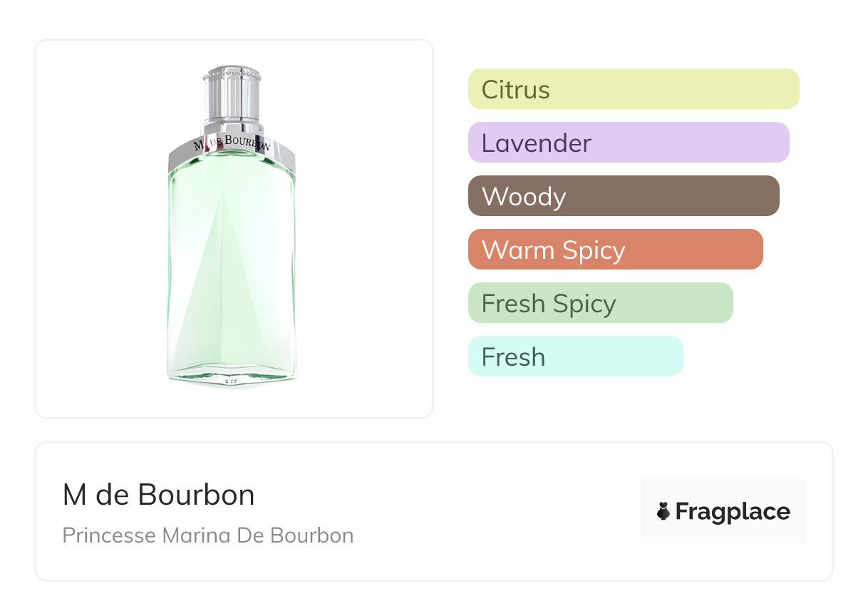Select the Citrus accord bar
868x616 pixels.
tap(634, 89)
